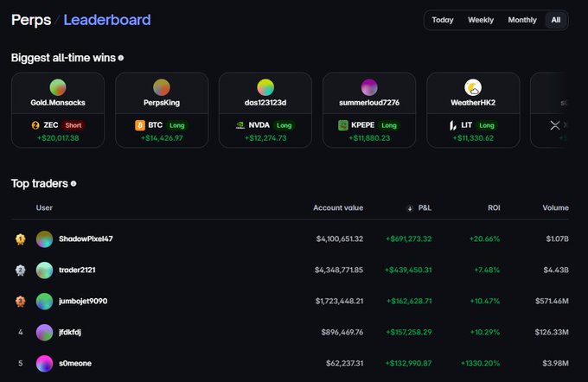The width and height of the screenshot is (588, 382).
Task: Click the +$20,017.38 win amount
Action: [58, 138]
